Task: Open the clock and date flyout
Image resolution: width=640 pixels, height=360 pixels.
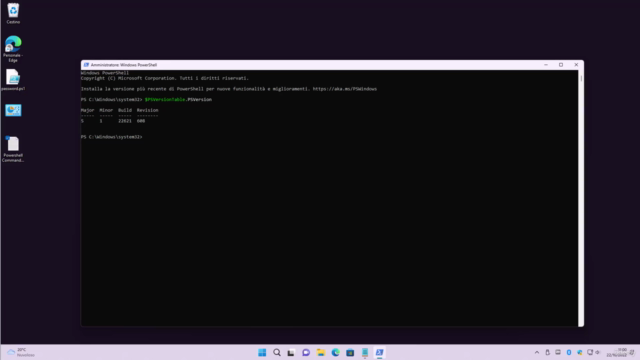Action: (617, 353)
